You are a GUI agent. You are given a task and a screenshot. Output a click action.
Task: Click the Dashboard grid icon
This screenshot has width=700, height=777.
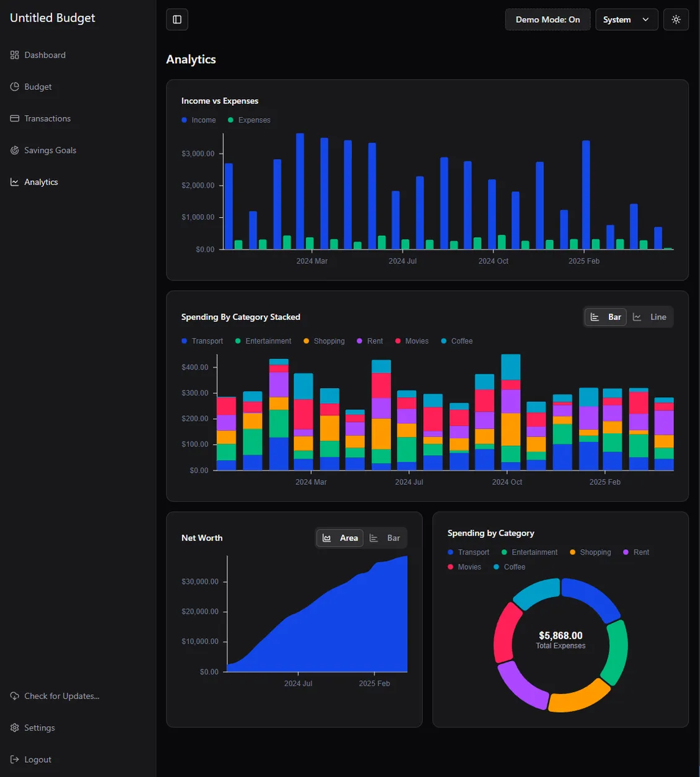click(15, 55)
